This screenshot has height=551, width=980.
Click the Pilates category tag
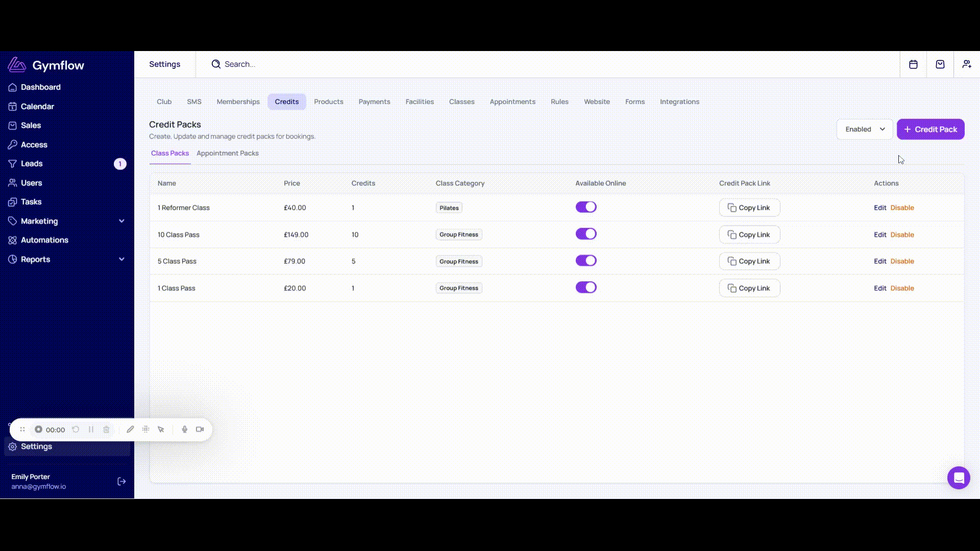449,208
